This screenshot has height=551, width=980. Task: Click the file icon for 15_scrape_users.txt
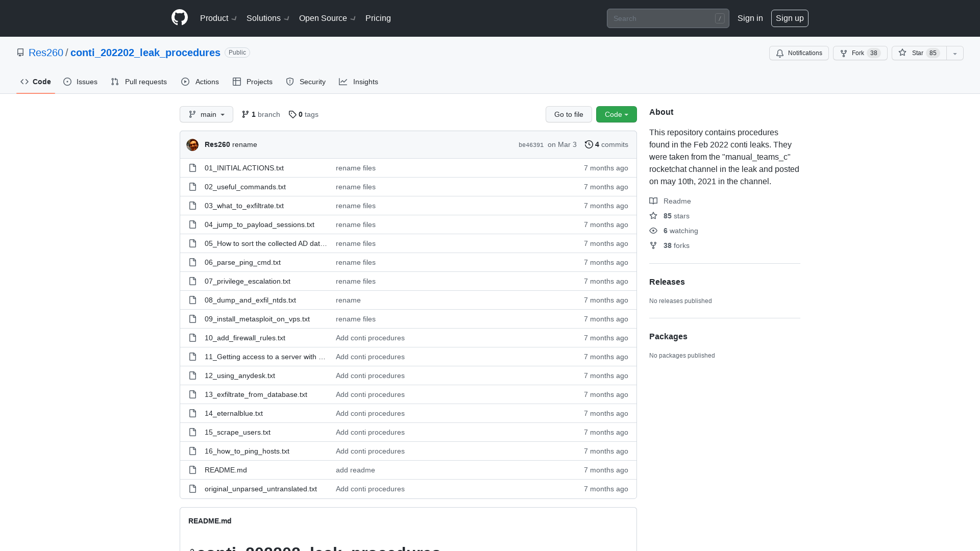pyautogui.click(x=192, y=432)
